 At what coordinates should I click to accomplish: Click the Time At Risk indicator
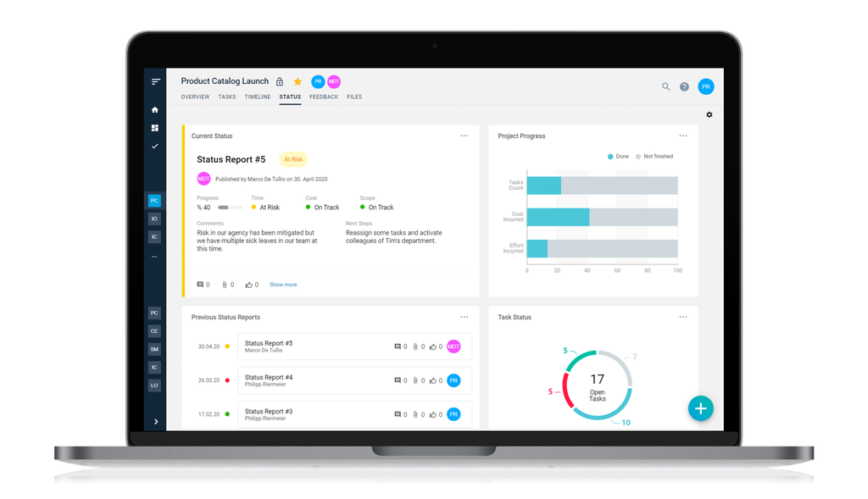pos(265,208)
